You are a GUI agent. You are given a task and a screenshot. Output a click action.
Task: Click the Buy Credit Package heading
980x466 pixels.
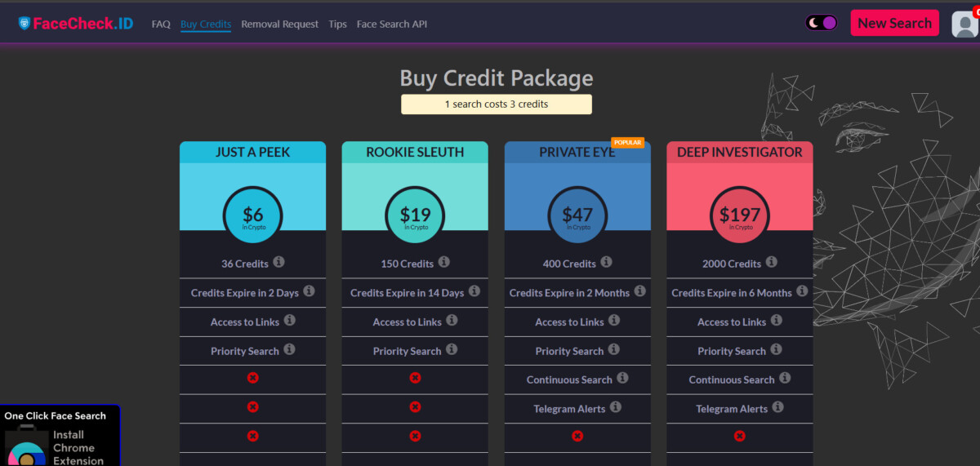(x=497, y=78)
